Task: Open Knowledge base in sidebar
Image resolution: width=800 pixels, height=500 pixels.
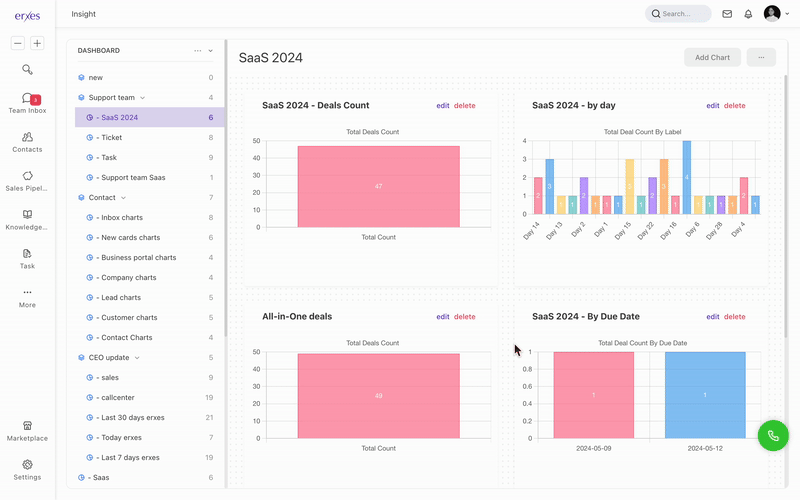Action: pos(27,220)
